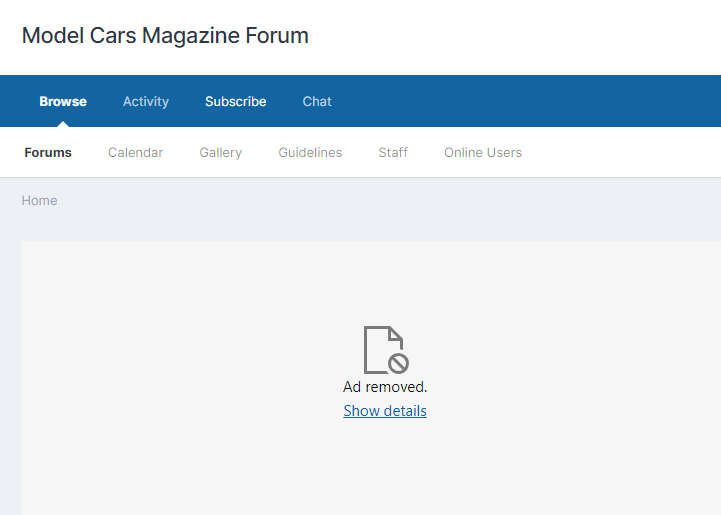Show the Online Users list

coord(483,152)
